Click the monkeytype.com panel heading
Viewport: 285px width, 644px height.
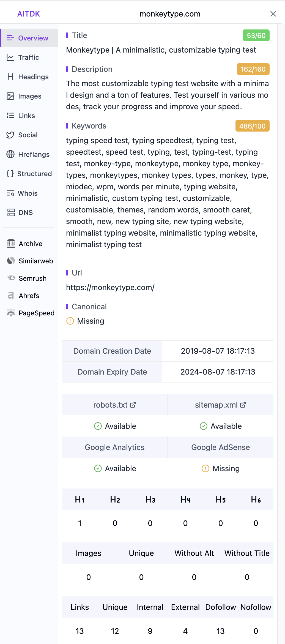pyautogui.click(x=170, y=14)
